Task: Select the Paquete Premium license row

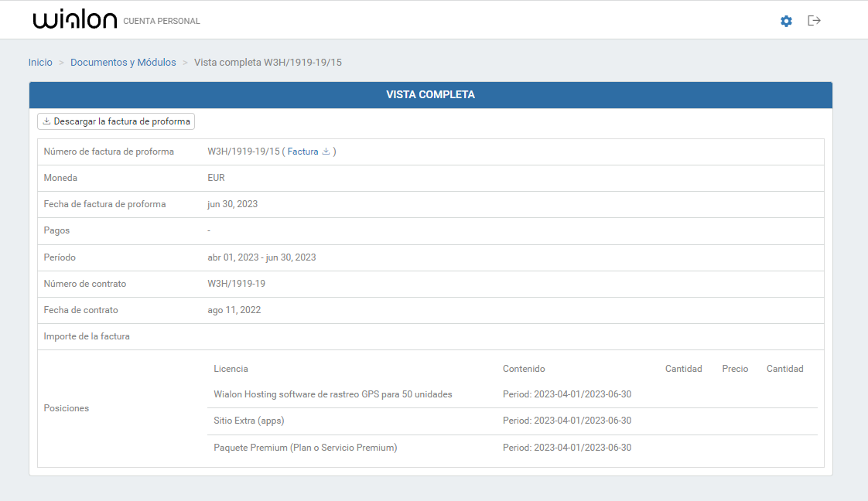Action: [305, 447]
